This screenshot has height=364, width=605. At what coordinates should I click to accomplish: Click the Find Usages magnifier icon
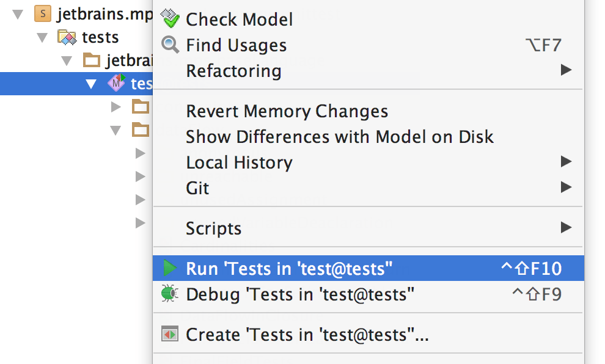click(x=169, y=45)
